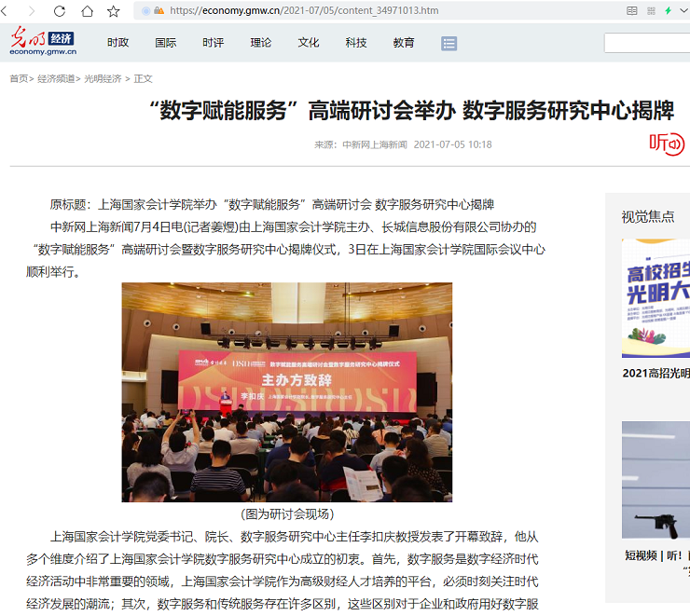Open reader mode icon in address bar

click(x=632, y=11)
